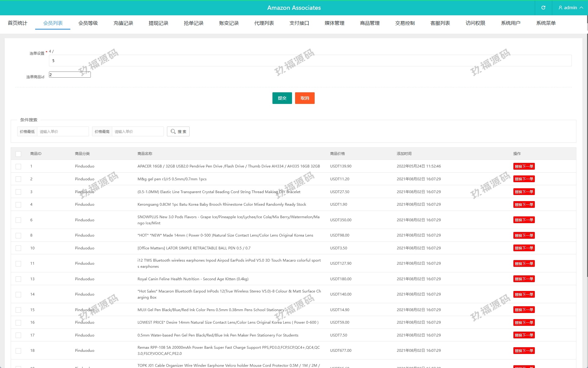Click the admin user icon
Screen dimensions: 588x368
(x=560, y=8)
